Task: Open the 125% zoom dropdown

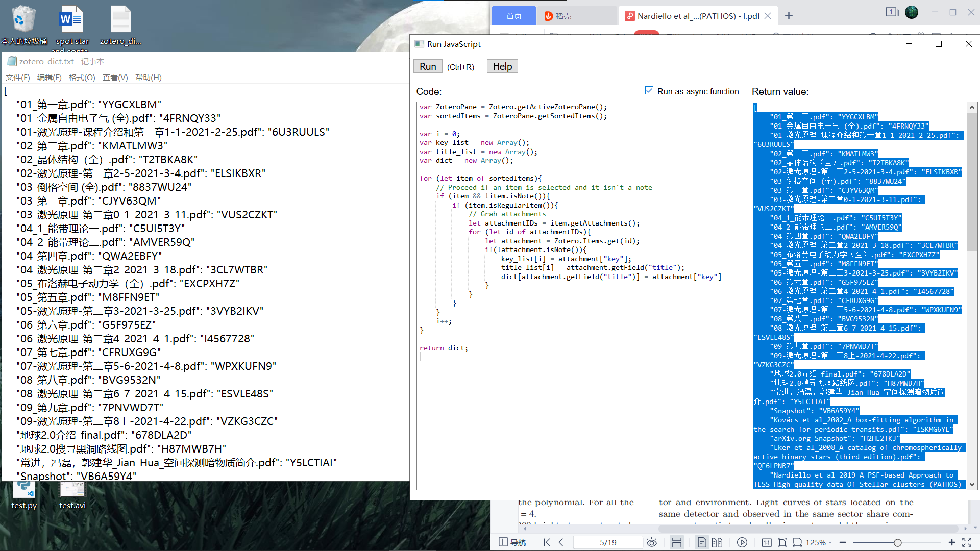Action: [x=819, y=542]
